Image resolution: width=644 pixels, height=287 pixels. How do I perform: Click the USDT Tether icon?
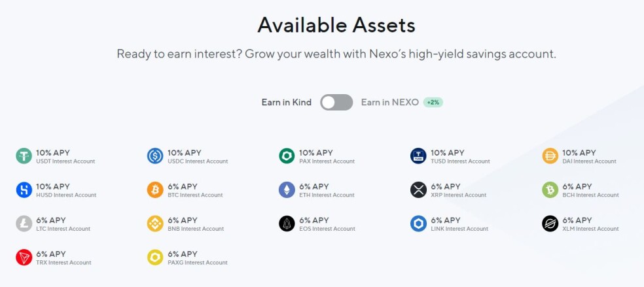24,156
